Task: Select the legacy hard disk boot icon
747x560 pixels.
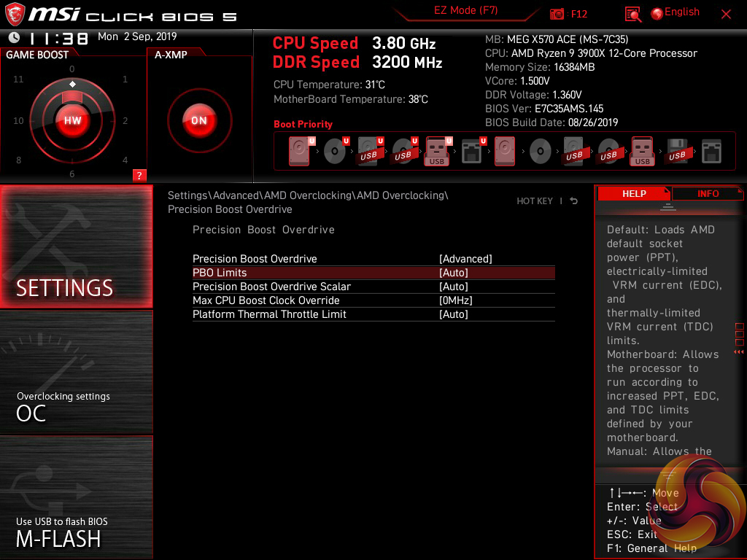Action: [x=505, y=152]
